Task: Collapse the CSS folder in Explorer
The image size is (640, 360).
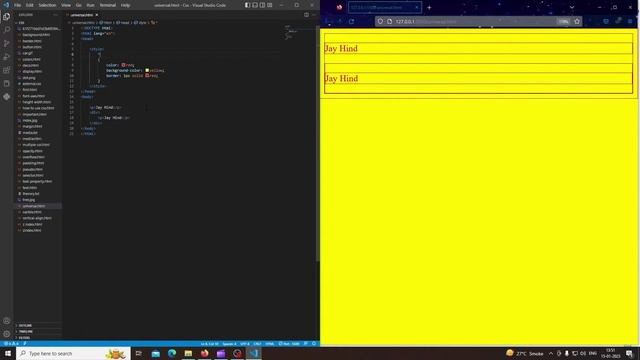Action: coord(38,23)
